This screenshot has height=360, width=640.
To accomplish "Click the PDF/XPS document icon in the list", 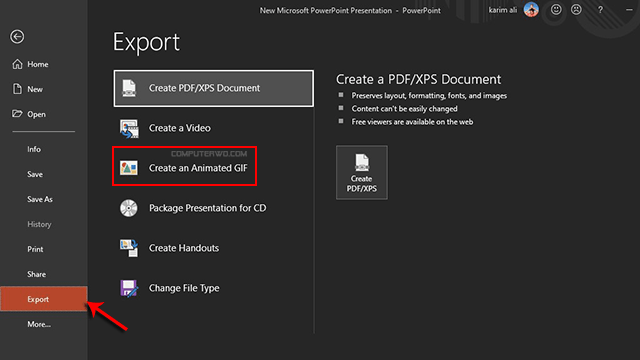I will (129, 88).
